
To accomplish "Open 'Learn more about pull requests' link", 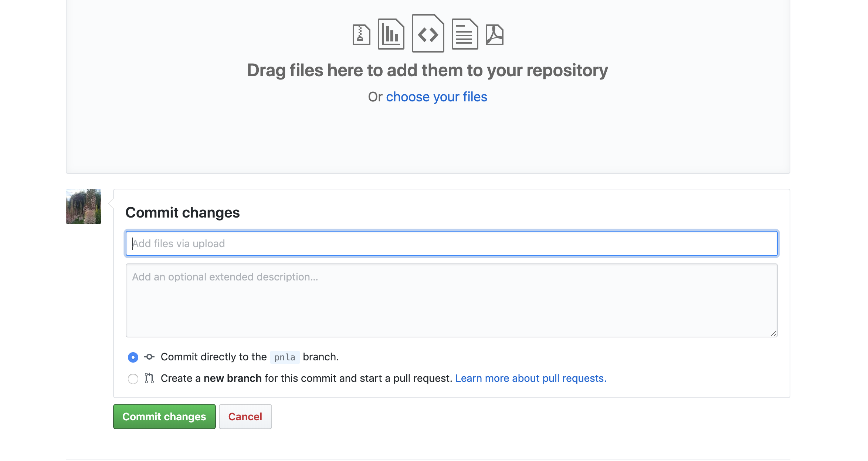I will click(531, 378).
